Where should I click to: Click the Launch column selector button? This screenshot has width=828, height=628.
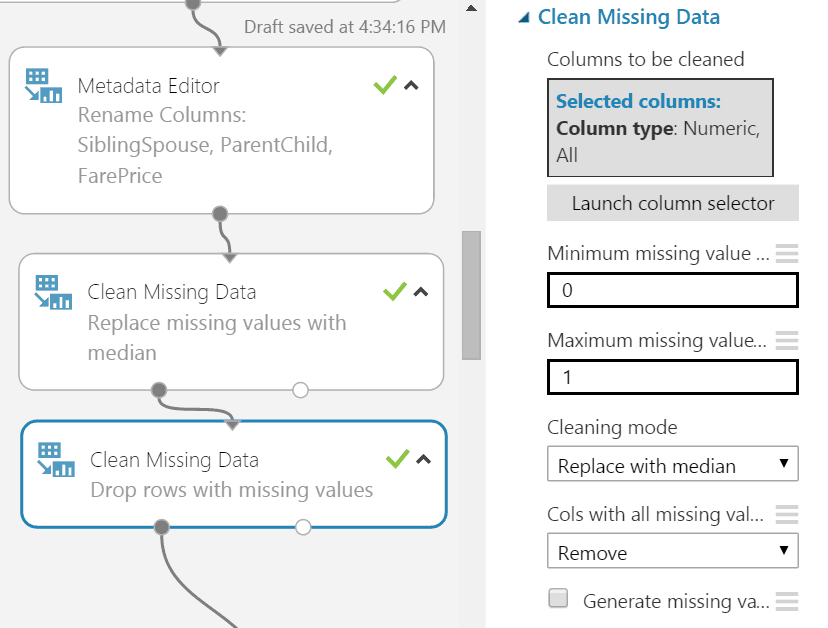click(672, 203)
